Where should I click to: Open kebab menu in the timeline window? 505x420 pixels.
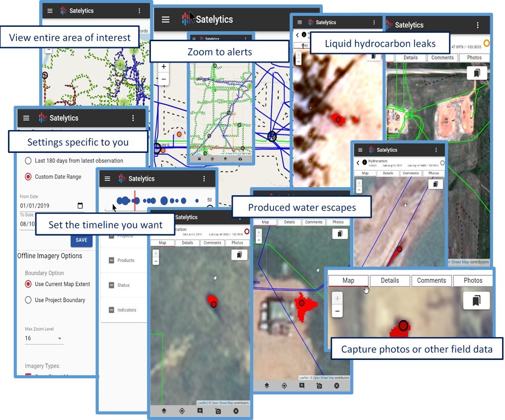(x=204, y=178)
